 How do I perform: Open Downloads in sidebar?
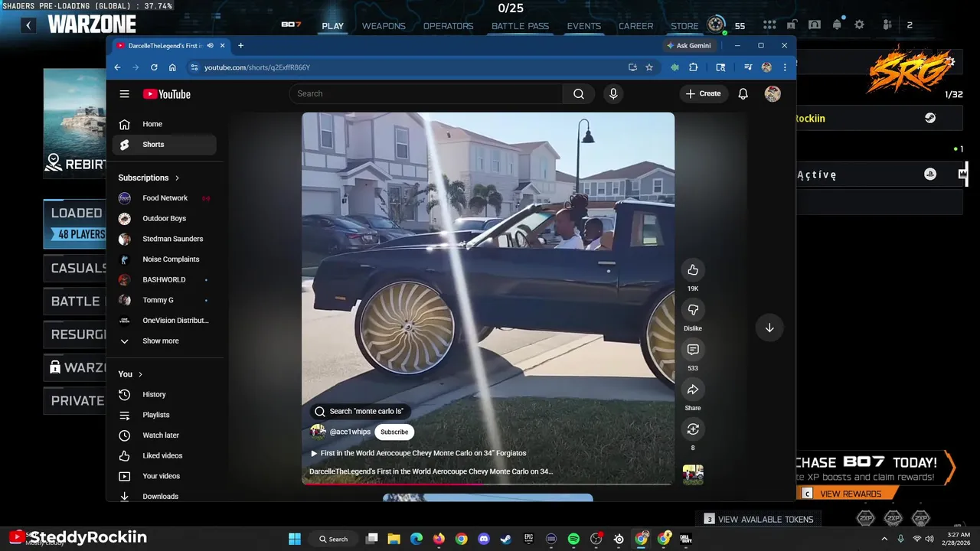point(164,496)
